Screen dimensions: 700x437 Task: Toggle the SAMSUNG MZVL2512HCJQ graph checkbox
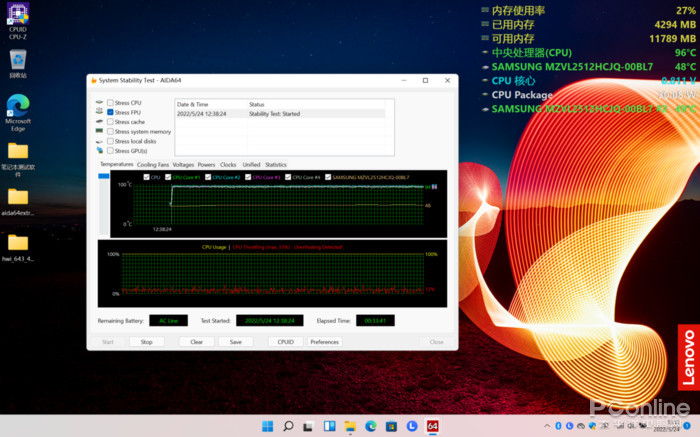(328, 177)
